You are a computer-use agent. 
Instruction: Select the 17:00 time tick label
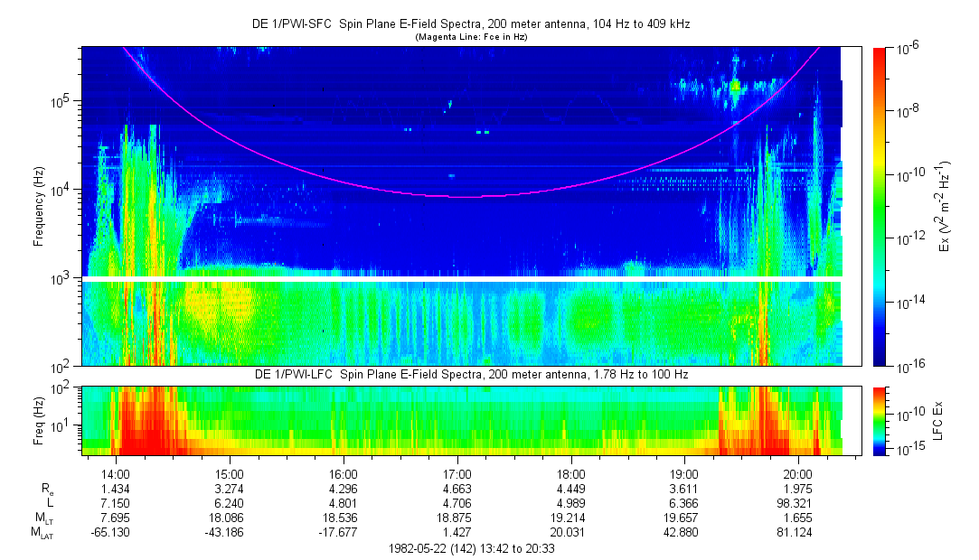coord(457,473)
